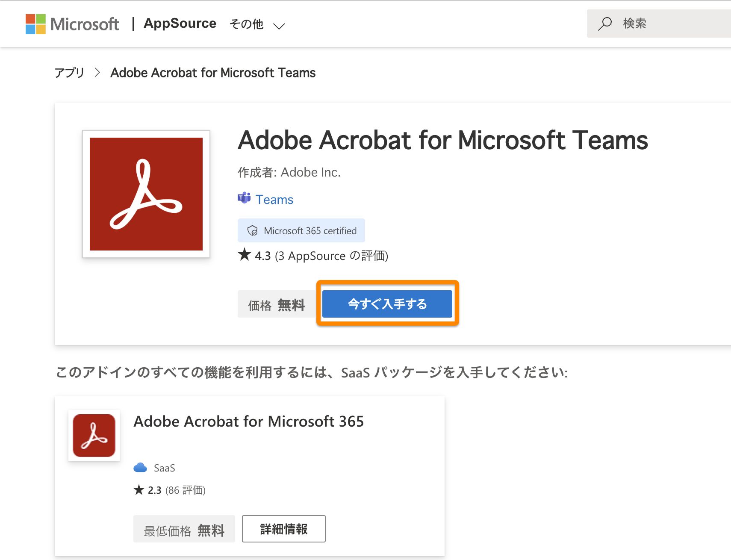The height and width of the screenshot is (560, 731).
Task: Click the SaaS label text
Action: [x=165, y=468]
